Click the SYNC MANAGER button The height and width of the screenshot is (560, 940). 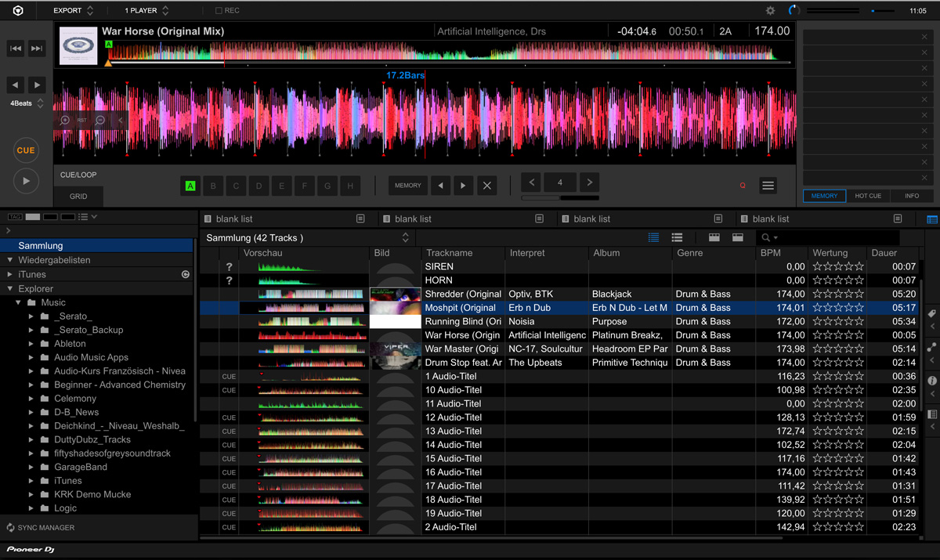point(41,528)
